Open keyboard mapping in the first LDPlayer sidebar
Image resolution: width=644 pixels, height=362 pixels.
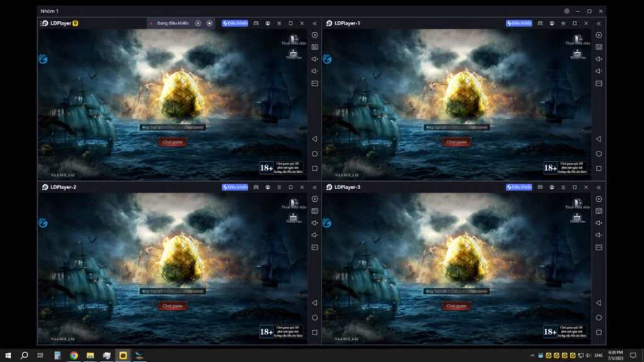tap(314, 47)
